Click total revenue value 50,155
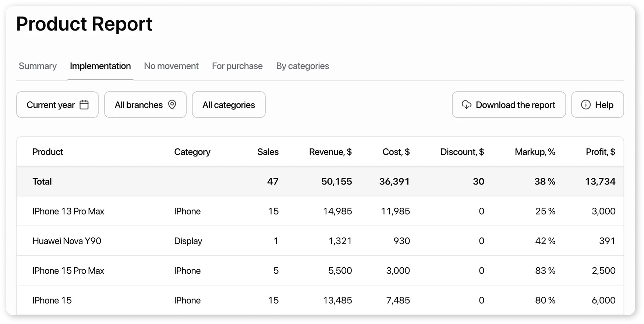 pyautogui.click(x=337, y=182)
